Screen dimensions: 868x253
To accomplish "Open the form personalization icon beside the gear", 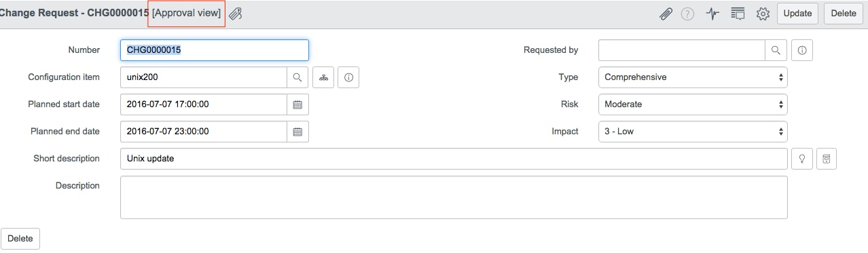I will point(738,14).
